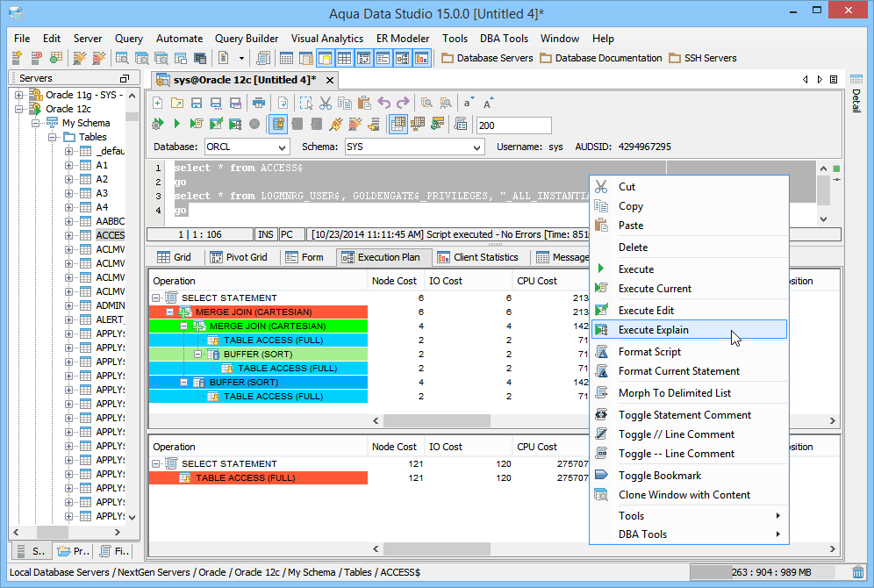Image resolution: width=874 pixels, height=588 pixels.
Task: Switch to the Pivot Grid tab
Action: 239,257
